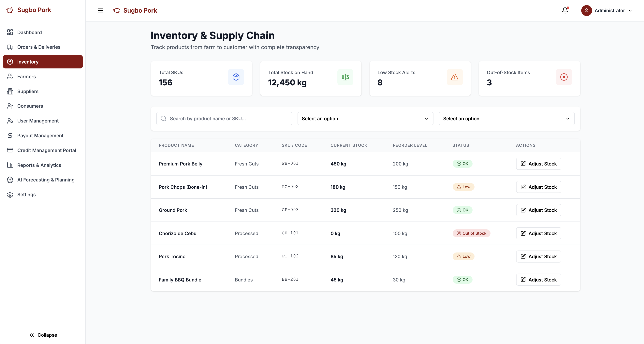Click the AI Forecasting brain icon
Screen dimensions: 644x344
click(x=10, y=180)
